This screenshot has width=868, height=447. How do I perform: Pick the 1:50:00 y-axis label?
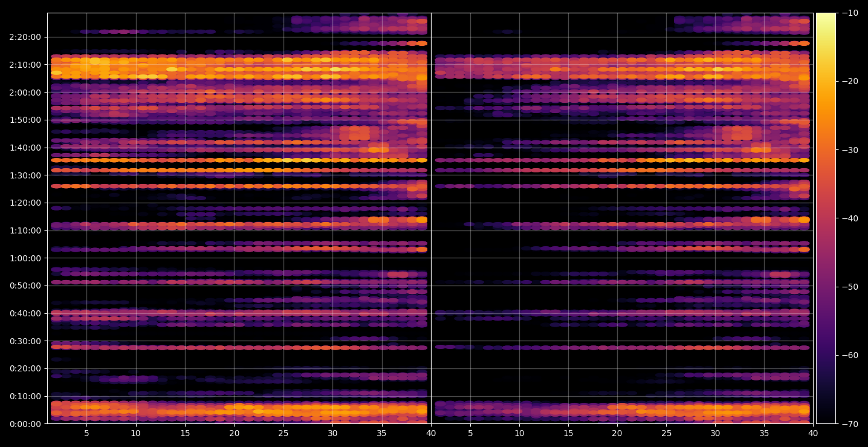(25, 120)
